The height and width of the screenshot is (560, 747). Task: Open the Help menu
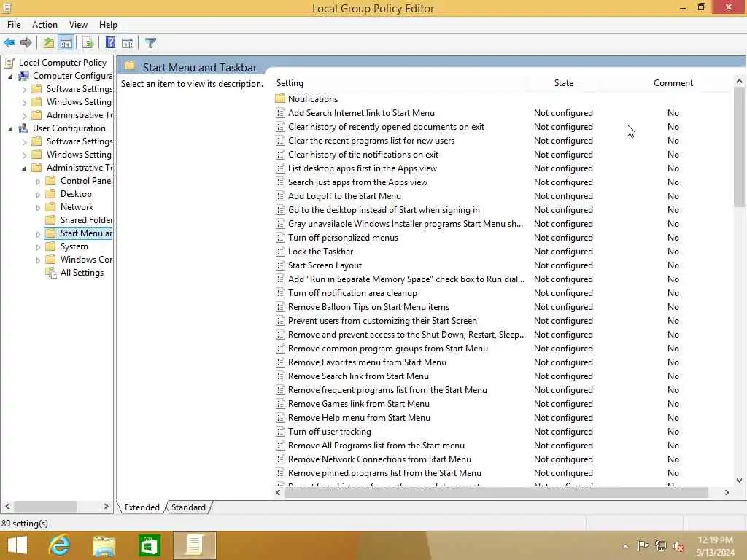[x=108, y=25]
